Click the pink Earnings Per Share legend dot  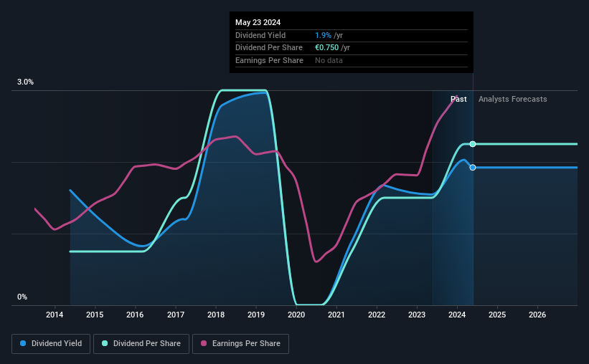(204, 343)
